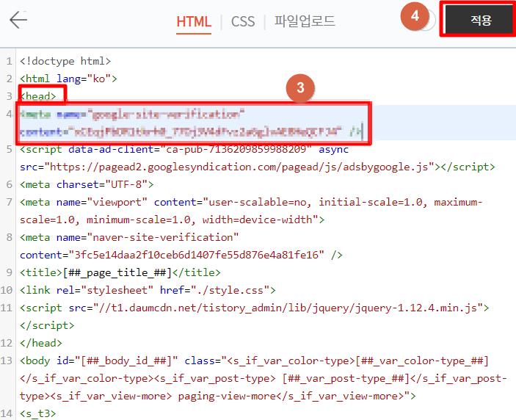The width and height of the screenshot is (516, 420).
Task: Click the <!doctype html> line
Action: [x=65, y=61]
